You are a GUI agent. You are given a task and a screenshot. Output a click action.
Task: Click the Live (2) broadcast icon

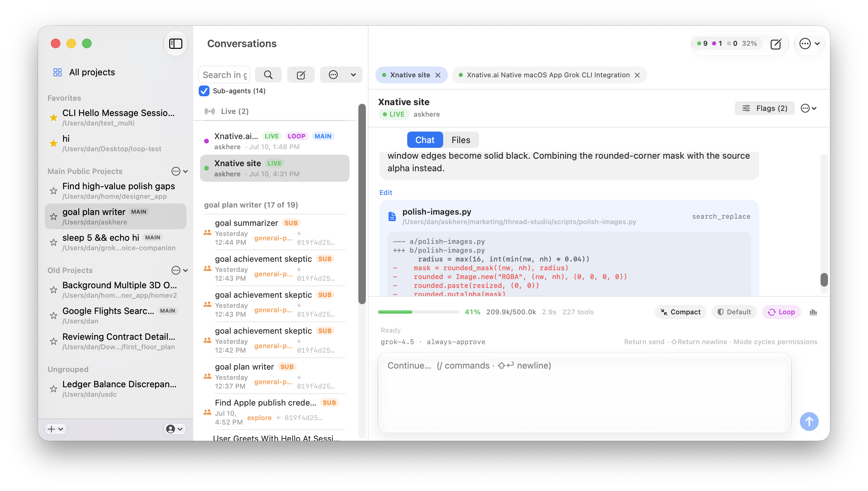point(210,111)
